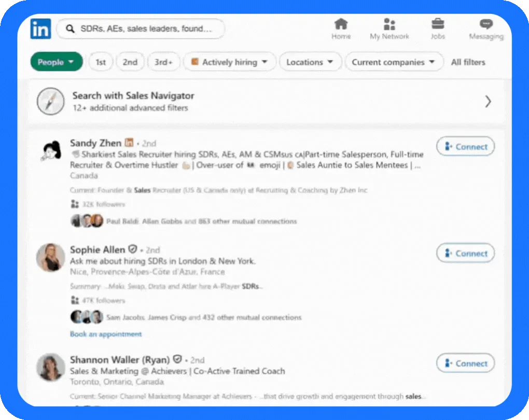Image resolution: width=529 pixels, height=420 pixels.
Task: Click the LinkedIn badge beside Sandy Zhen's name
Action: [x=129, y=143]
